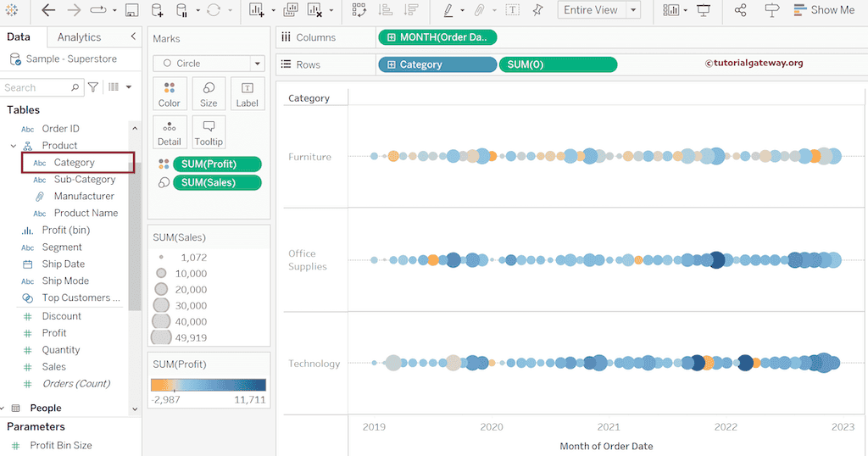Image resolution: width=868 pixels, height=456 pixels.
Task: Click the Back (undo) arrow
Action: pyautogui.click(x=48, y=10)
